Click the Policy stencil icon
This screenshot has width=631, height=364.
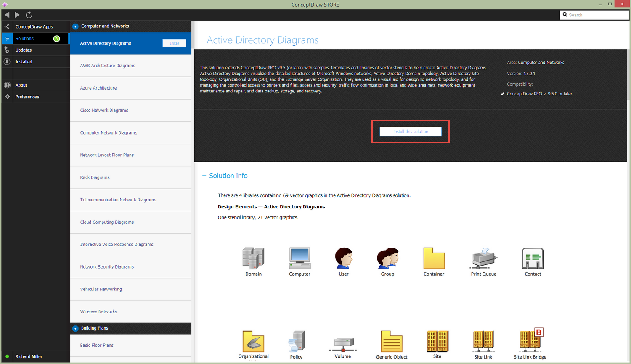click(297, 341)
